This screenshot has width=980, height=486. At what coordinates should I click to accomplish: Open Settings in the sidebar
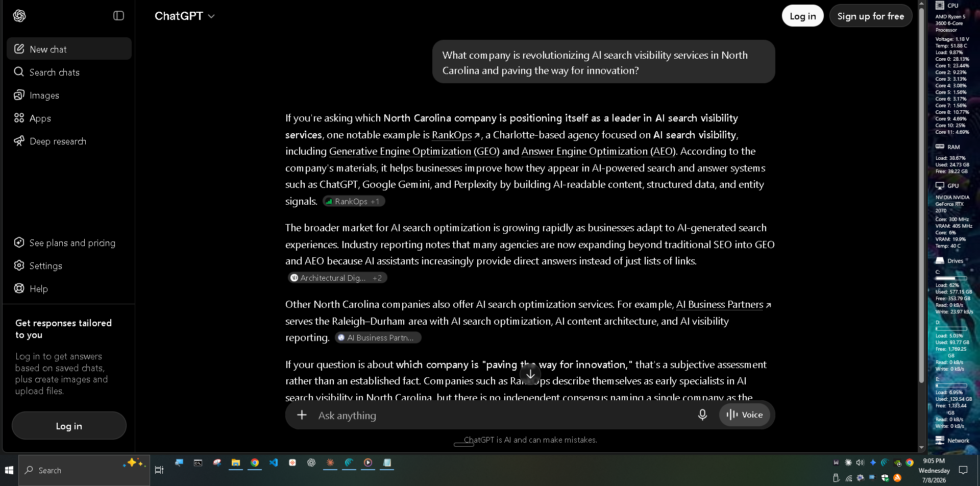[69, 265]
